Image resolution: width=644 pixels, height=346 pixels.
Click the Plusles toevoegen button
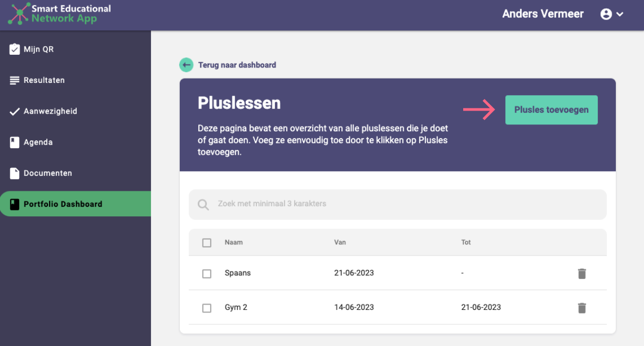[x=551, y=110]
